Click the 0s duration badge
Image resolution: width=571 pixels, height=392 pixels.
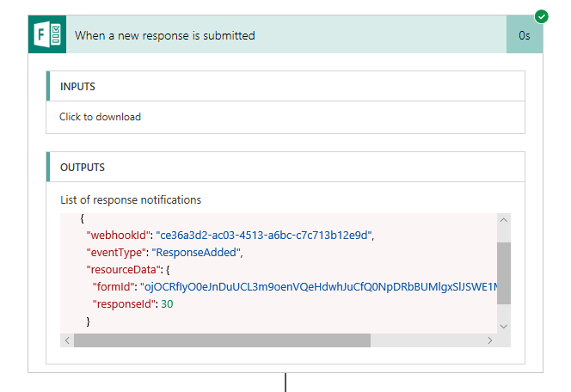[x=525, y=35]
